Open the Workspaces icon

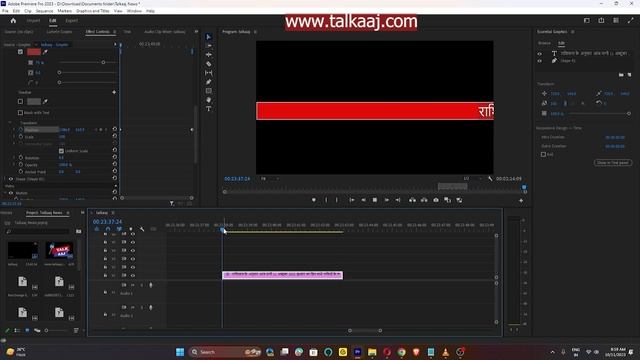coord(587,20)
